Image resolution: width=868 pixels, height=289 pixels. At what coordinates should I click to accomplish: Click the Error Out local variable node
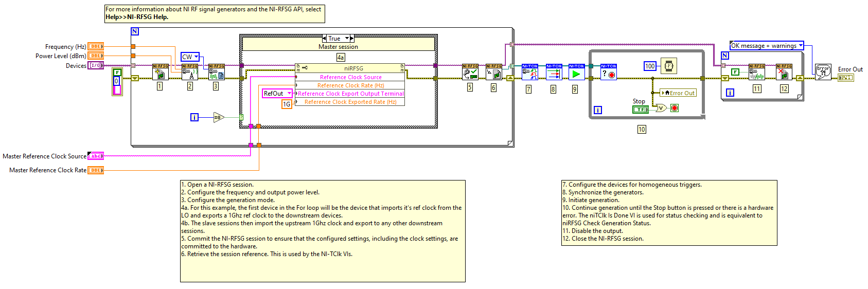tap(678, 93)
